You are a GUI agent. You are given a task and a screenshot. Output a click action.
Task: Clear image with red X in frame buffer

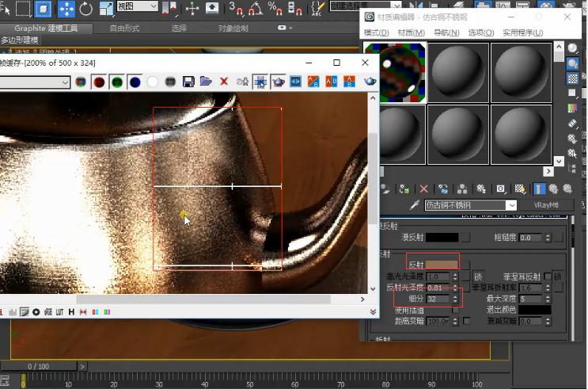tap(224, 82)
